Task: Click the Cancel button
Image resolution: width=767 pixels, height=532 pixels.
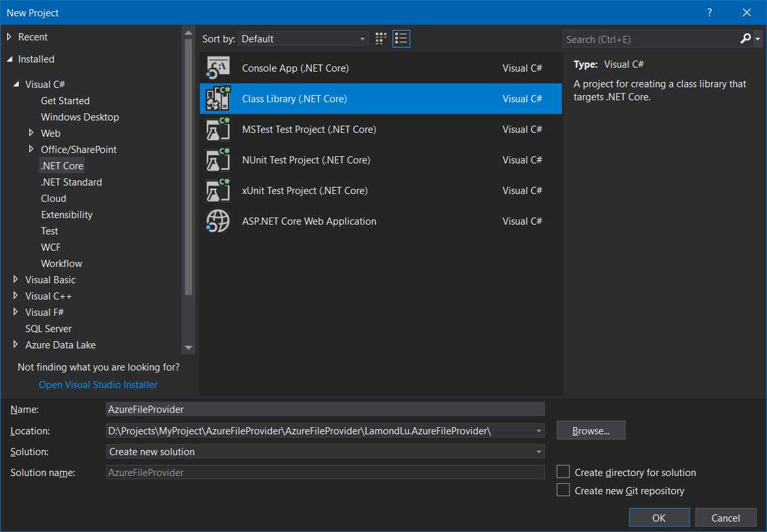Action: tap(725, 518)
